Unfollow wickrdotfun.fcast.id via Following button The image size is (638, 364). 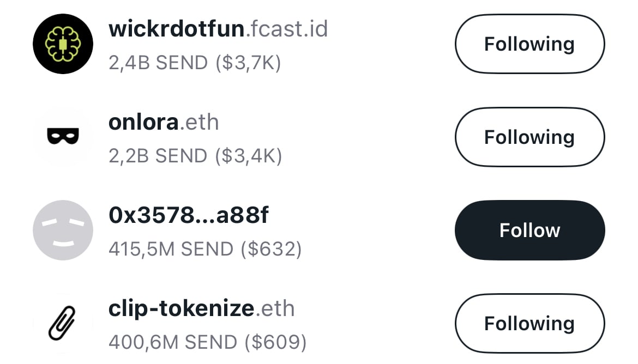[529, 44]
